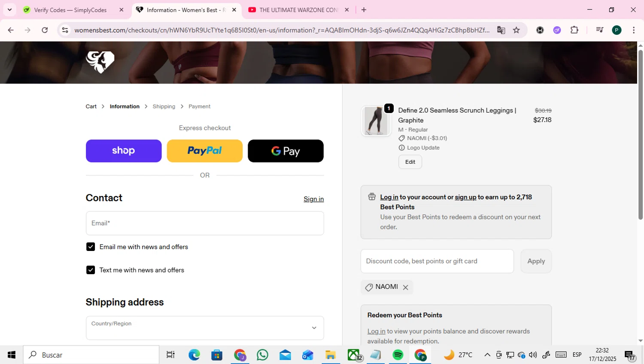
Task: Click Sign in link beside Contact
Action: coord(314,199)
